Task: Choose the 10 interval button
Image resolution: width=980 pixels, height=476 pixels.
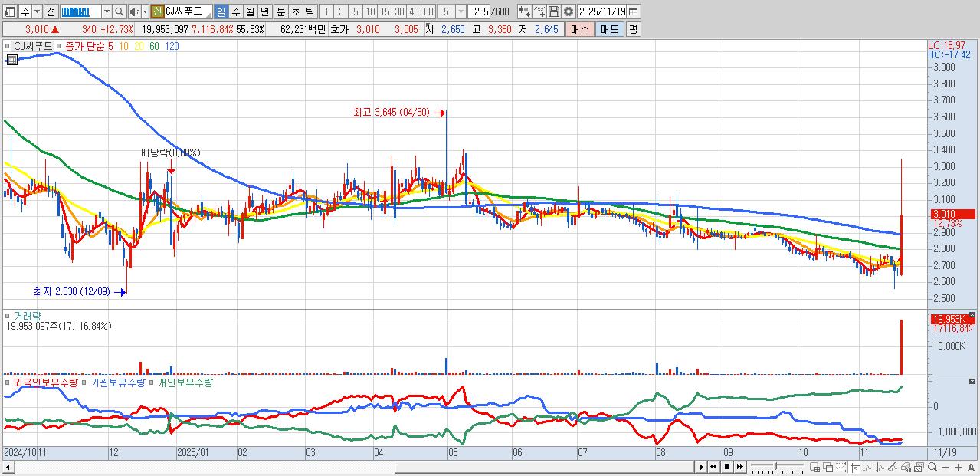Action: 370,11
